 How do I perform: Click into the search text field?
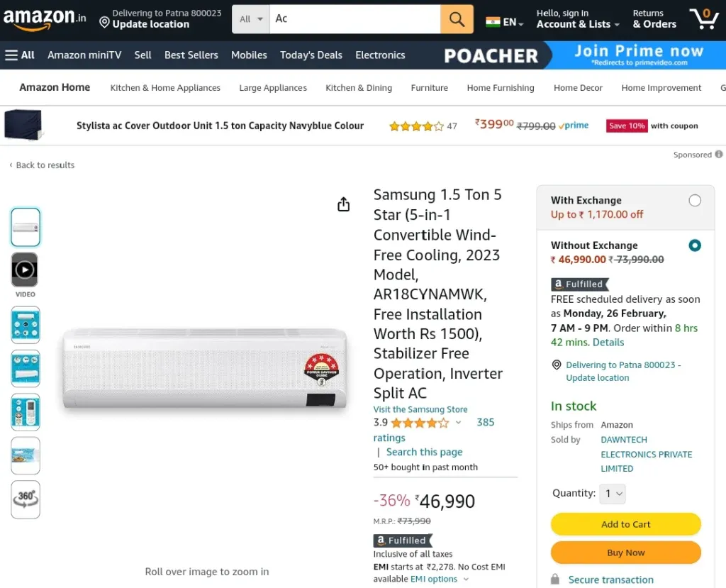354,19
